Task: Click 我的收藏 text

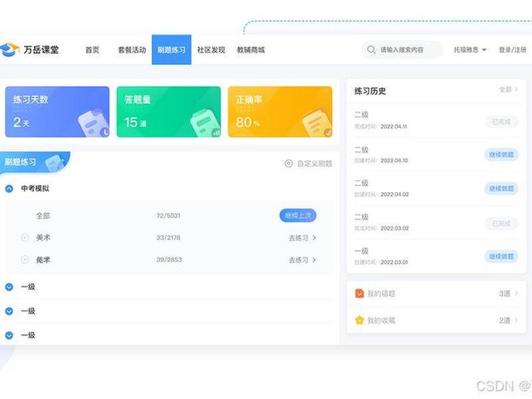Action: (381, 320)
